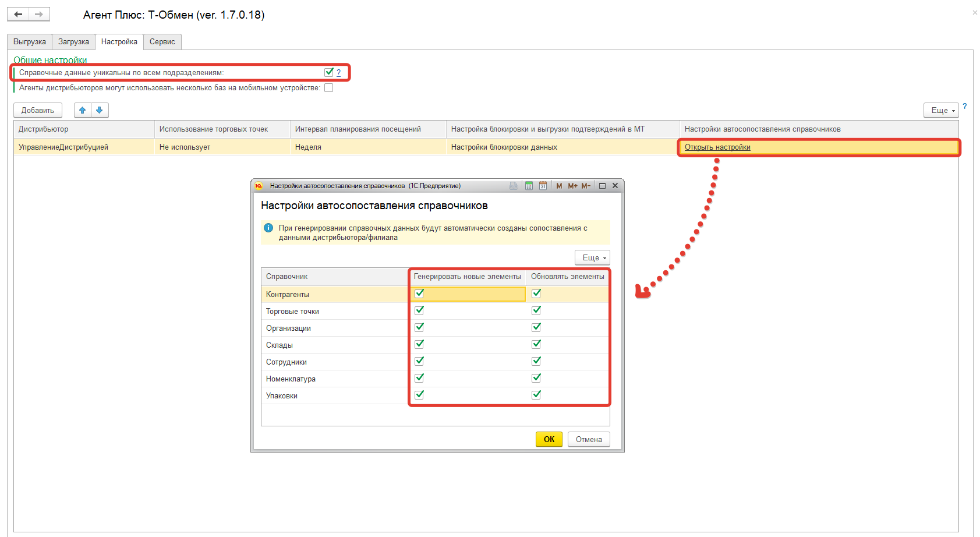Select the Контрагенты row label

point(288,294)
